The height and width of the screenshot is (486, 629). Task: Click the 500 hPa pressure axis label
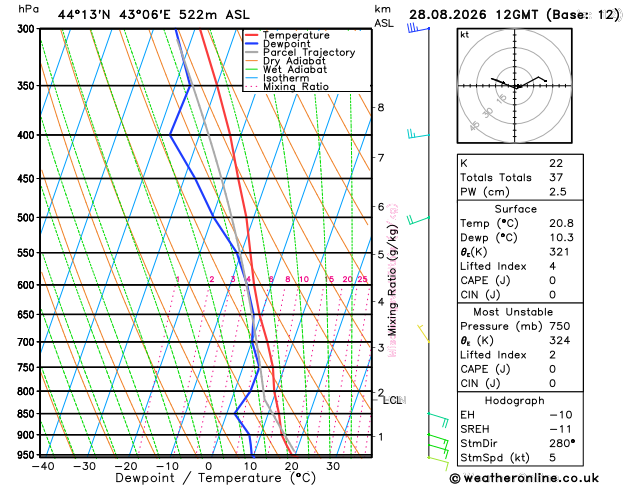coord(28,218)
